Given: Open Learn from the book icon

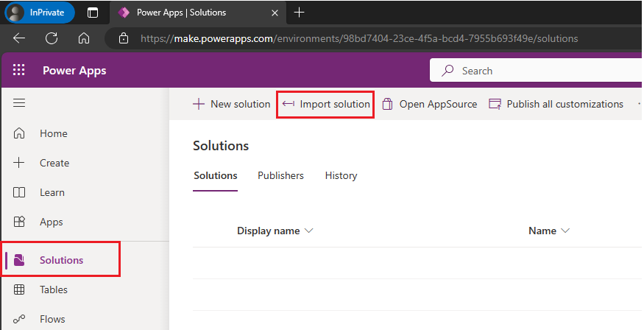Looking at the screenshot, I should click(x=20, y=192).
